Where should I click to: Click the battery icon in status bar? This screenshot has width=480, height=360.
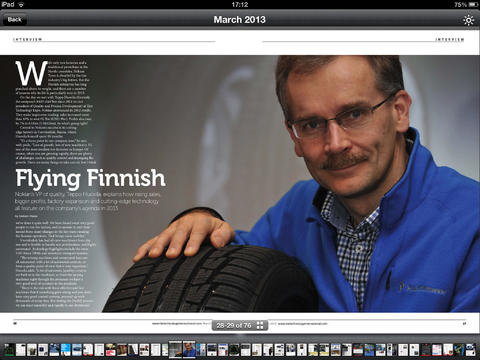pos(473,5)
